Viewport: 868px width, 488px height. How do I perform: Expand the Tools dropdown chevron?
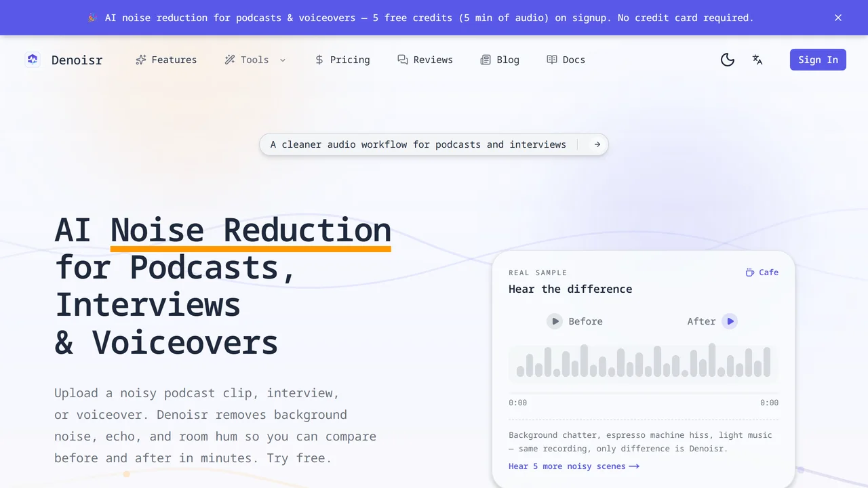(x=283, y=60)
